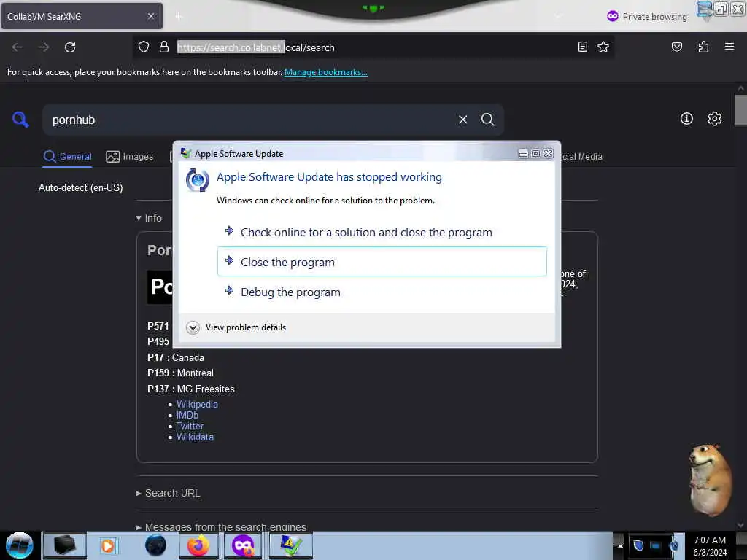Choose Debug the program
This screenshot has width=747, height=560.
[x=382, y=292]
